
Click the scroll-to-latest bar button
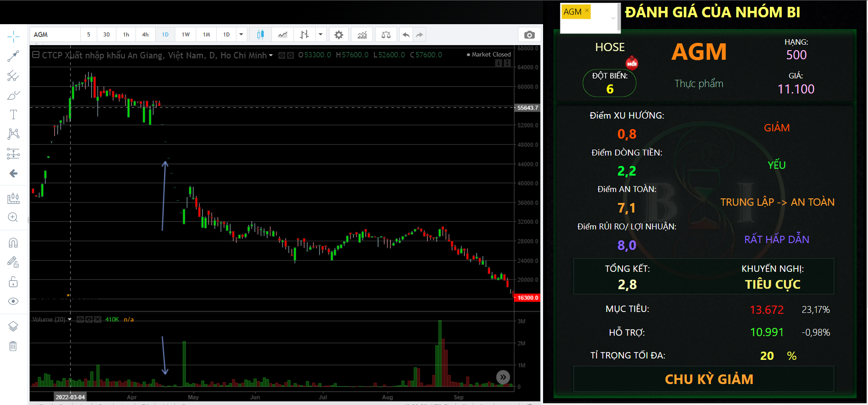pos(502,377)
